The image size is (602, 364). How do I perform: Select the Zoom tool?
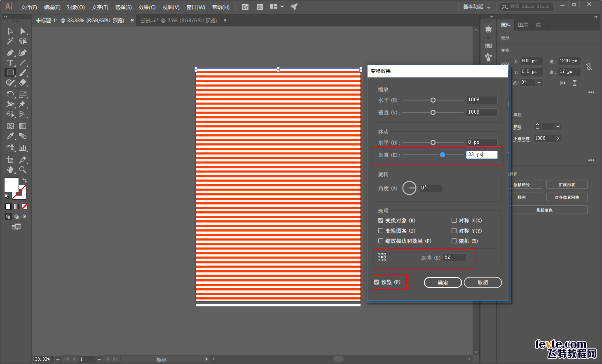(x=23, y=170)
